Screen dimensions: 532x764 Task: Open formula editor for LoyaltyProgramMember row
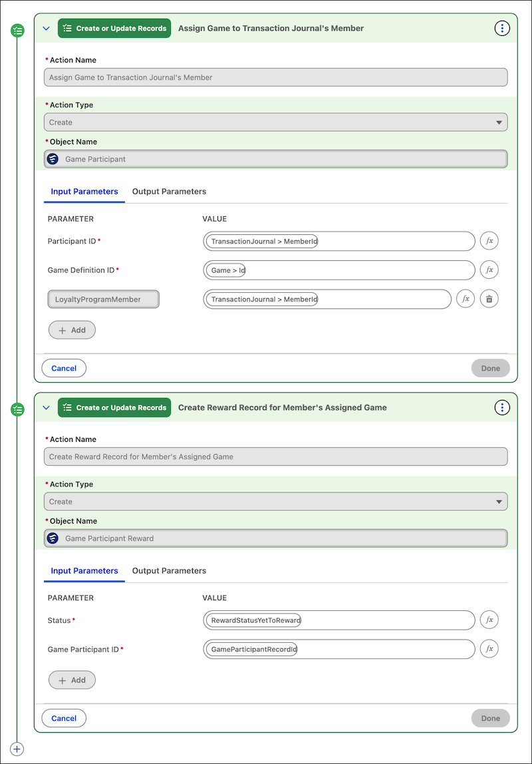click(465, 299)
